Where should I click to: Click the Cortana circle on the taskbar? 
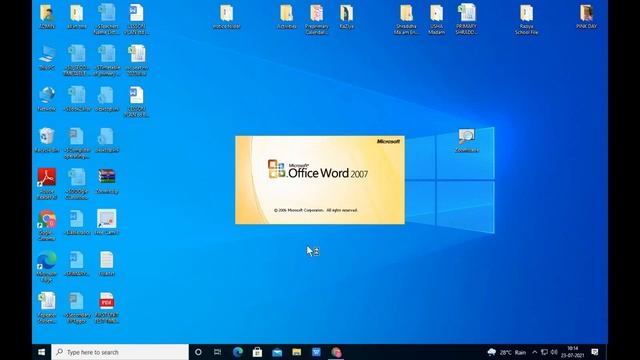tap(198, 352)
